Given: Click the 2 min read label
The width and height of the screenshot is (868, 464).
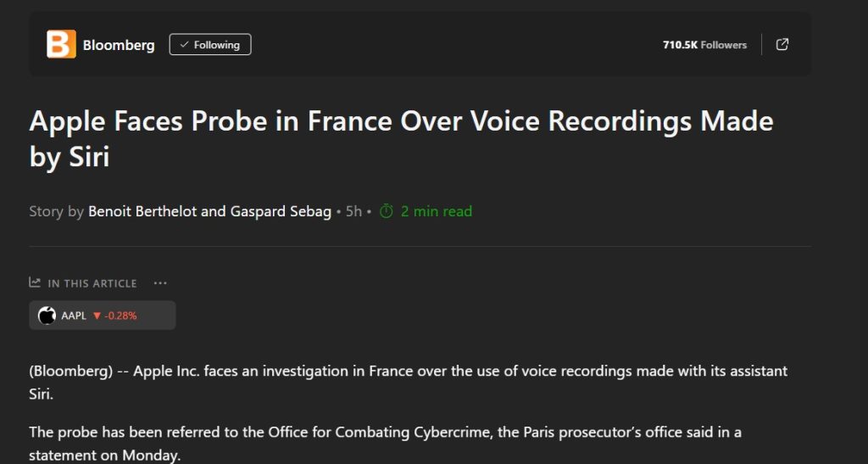Looking at the screenshot, I should pos(436,211).
